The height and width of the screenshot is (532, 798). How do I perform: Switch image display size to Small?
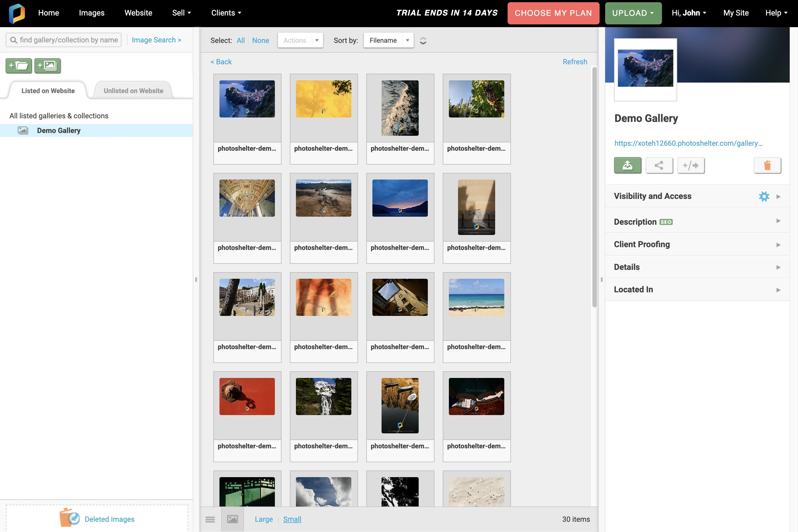click(292, 519)
